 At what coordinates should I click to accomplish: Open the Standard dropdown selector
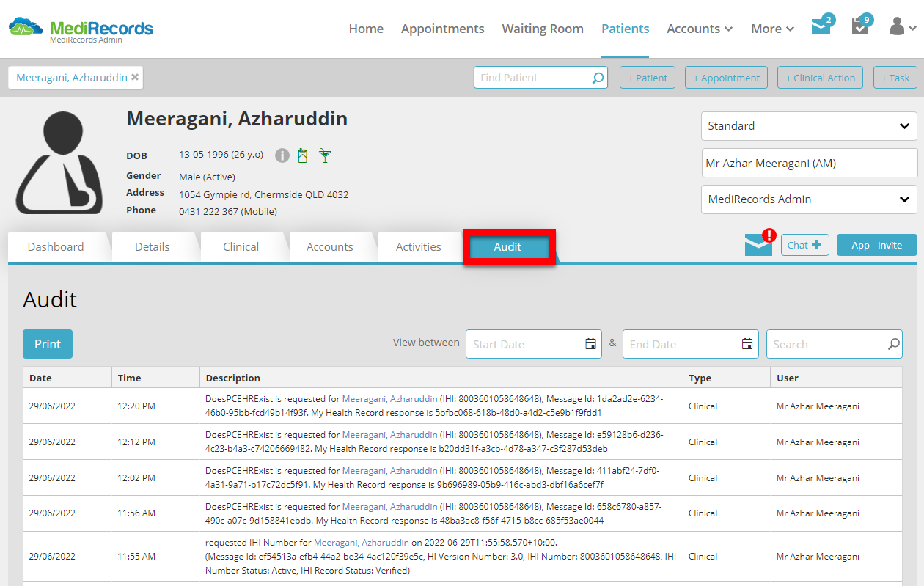point(809,126)
